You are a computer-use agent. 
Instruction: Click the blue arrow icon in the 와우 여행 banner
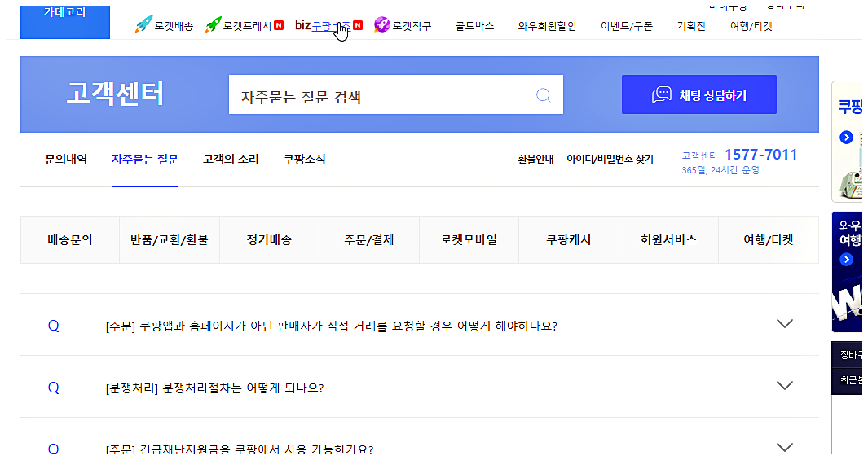coord(846,259)
